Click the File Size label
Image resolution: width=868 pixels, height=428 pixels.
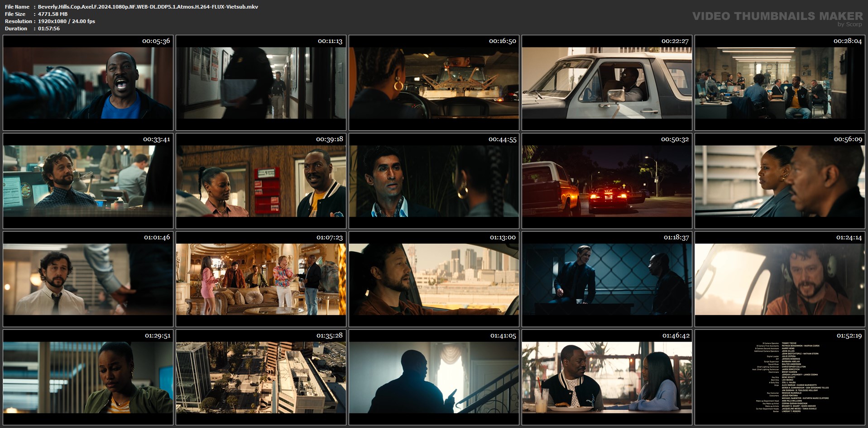(15, 14)
